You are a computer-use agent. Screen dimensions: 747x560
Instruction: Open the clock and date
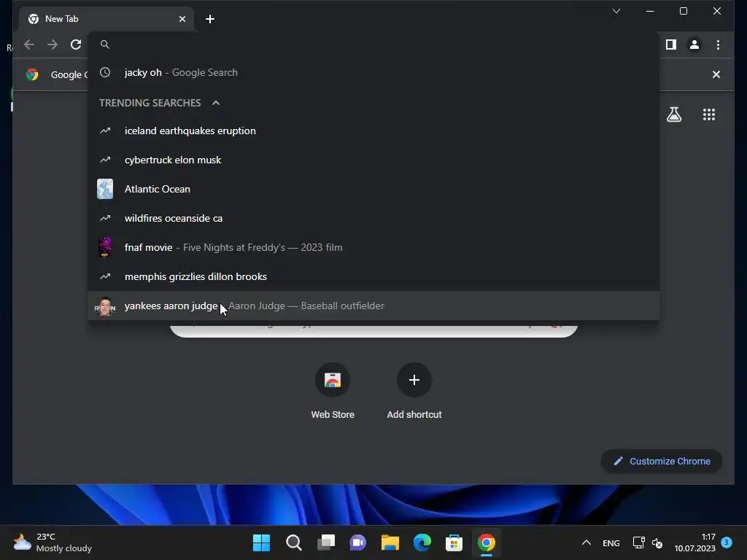click(x=694, y=542)
